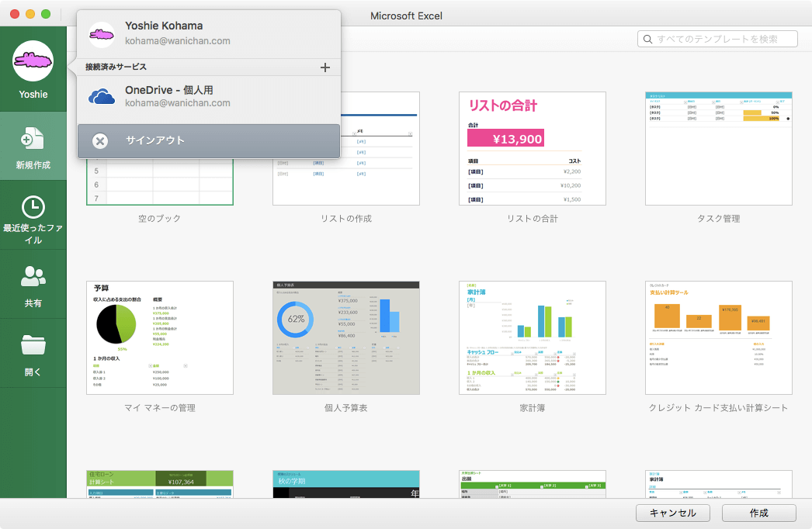Click the 接続済みサービス section heading
The height and width of the screenshot is (529, 812).
click(x=116, y=67)
